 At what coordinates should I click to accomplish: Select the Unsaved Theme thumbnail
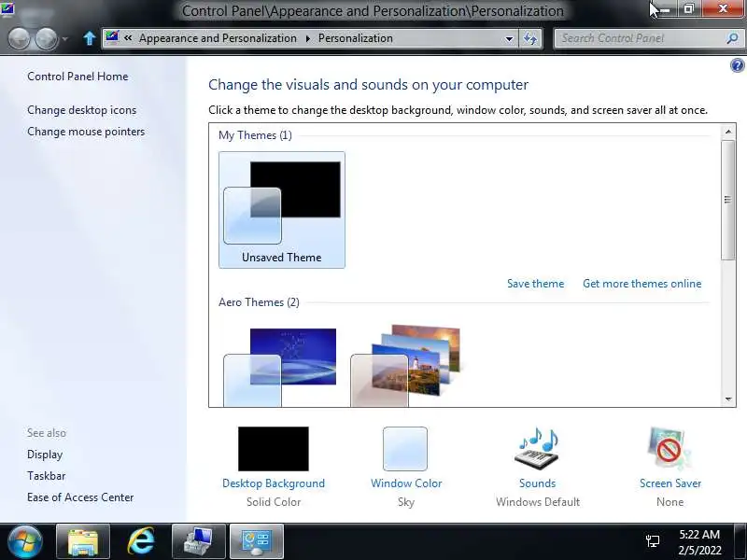tap(282, 210)
